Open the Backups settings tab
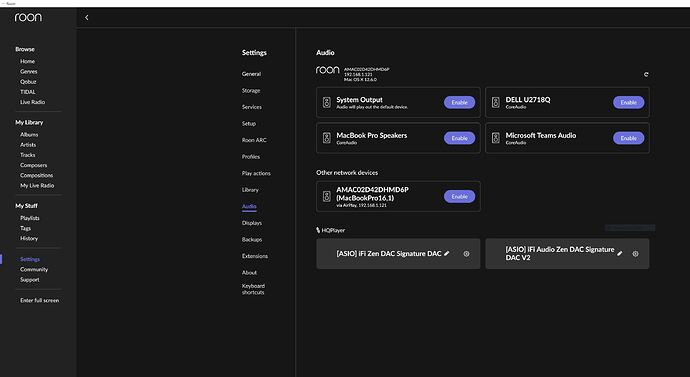This screenshot has width=690, height=377. tap(252, 239)
